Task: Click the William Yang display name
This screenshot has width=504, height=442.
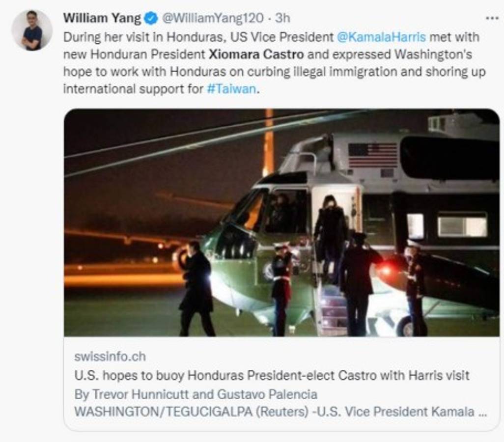Action: [102, 19]
